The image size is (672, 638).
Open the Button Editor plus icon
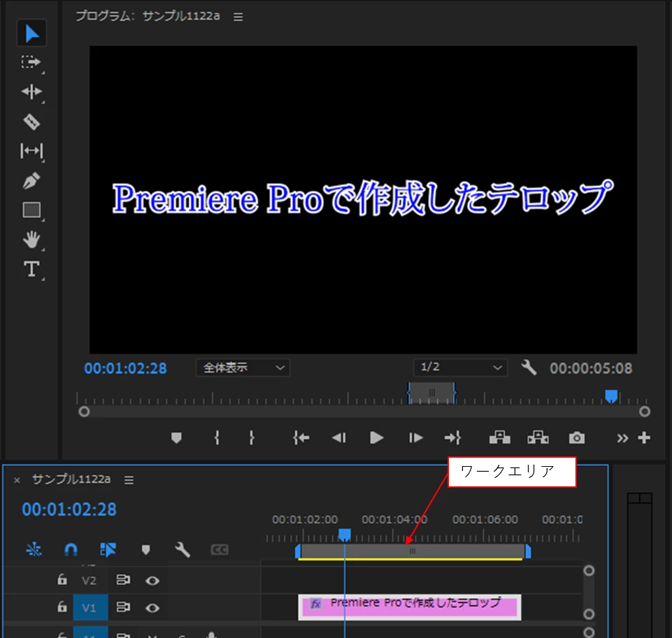(x=644, y=437)
